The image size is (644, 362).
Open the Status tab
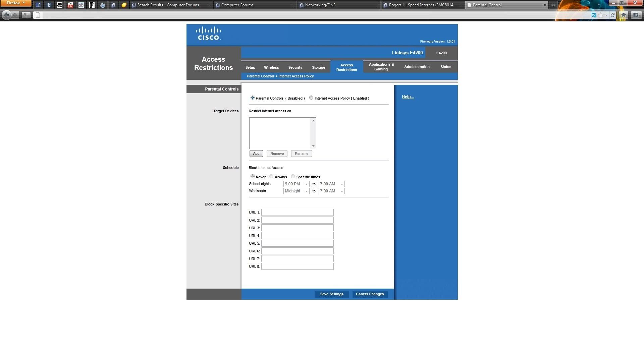click(x=446, y=67)
